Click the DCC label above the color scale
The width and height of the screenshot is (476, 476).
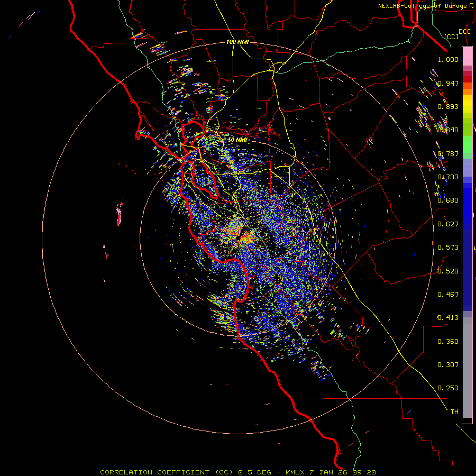(x=464, y=32)
